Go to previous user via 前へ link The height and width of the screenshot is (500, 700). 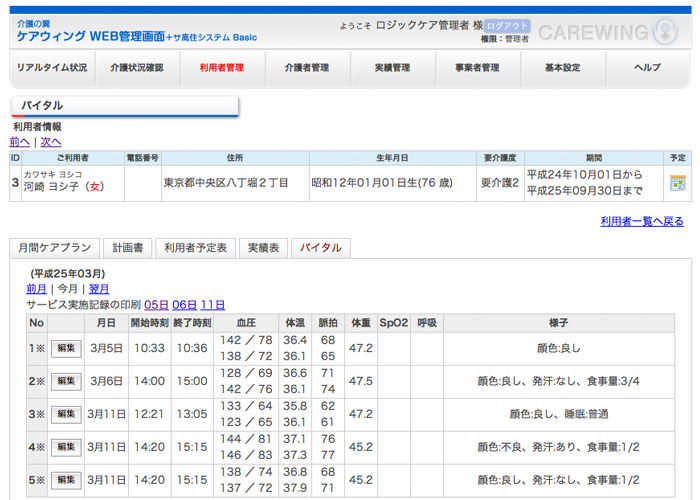[x=20, y=142]
